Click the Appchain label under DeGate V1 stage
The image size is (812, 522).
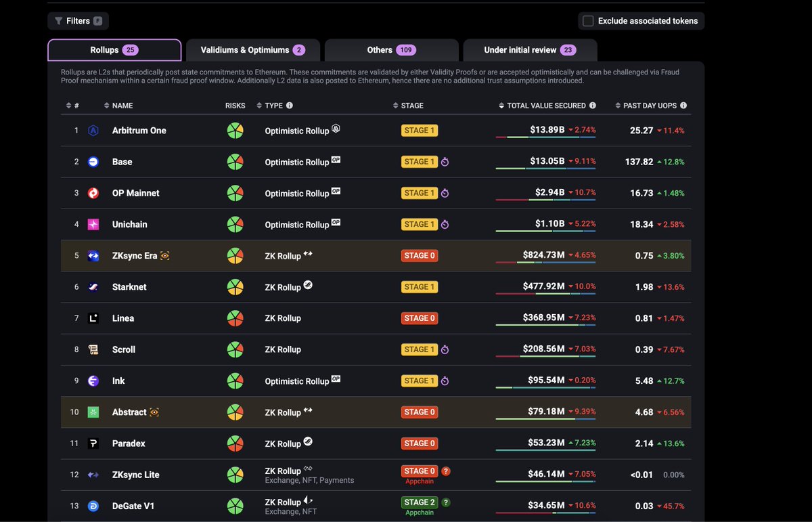point(420,513)
